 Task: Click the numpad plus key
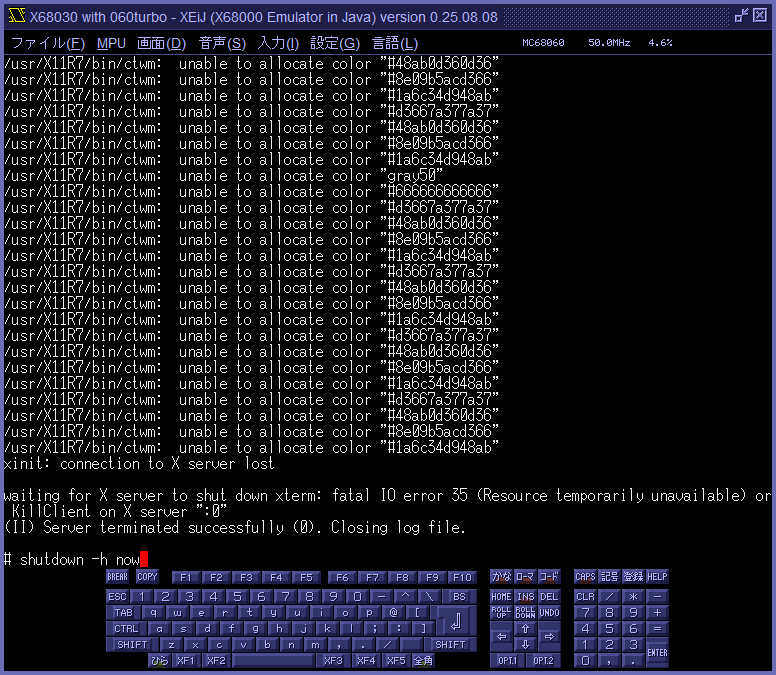[657, 613]
